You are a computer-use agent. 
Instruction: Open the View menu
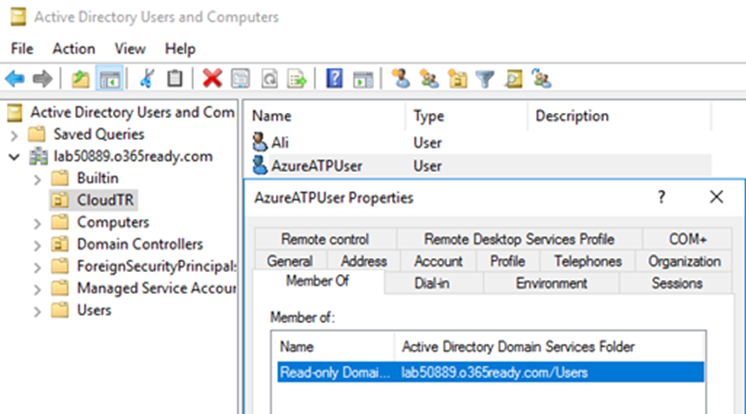pyautogui.click(x=130, y=49)
